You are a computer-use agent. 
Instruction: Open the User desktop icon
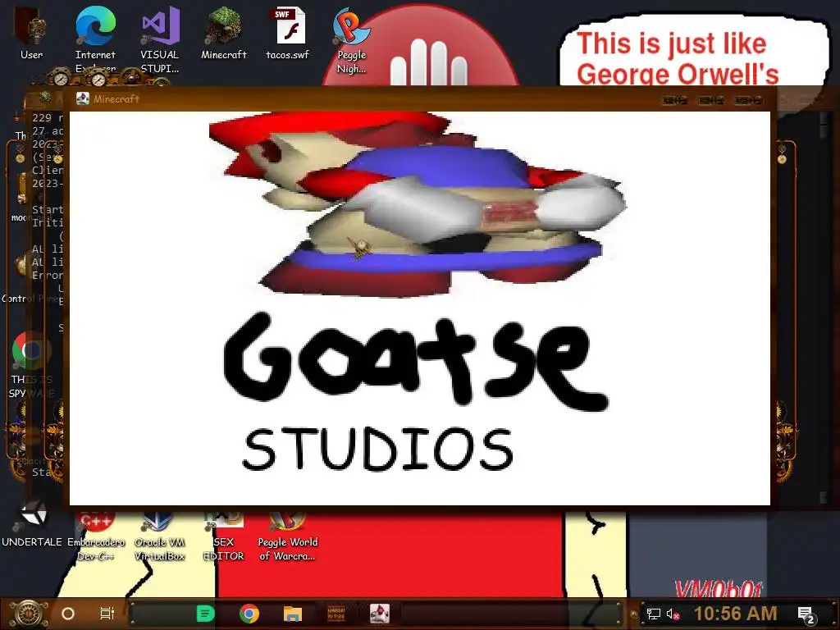31,33
